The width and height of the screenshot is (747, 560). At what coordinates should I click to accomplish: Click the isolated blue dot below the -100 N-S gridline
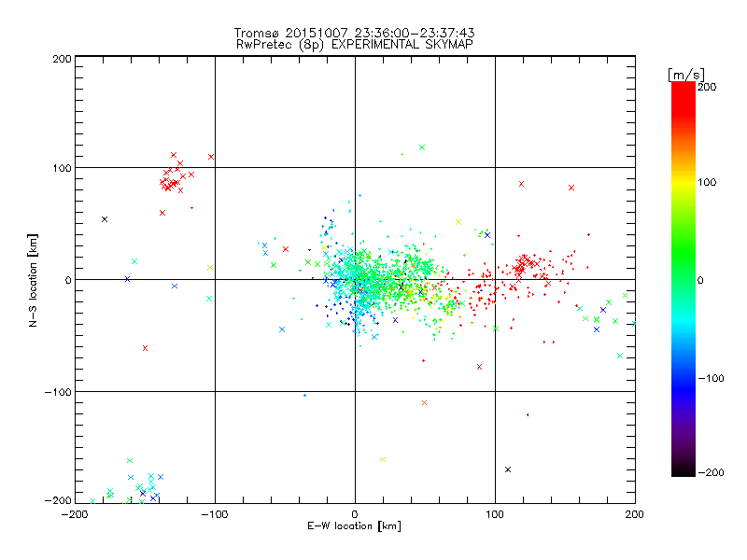click(305, 395)
